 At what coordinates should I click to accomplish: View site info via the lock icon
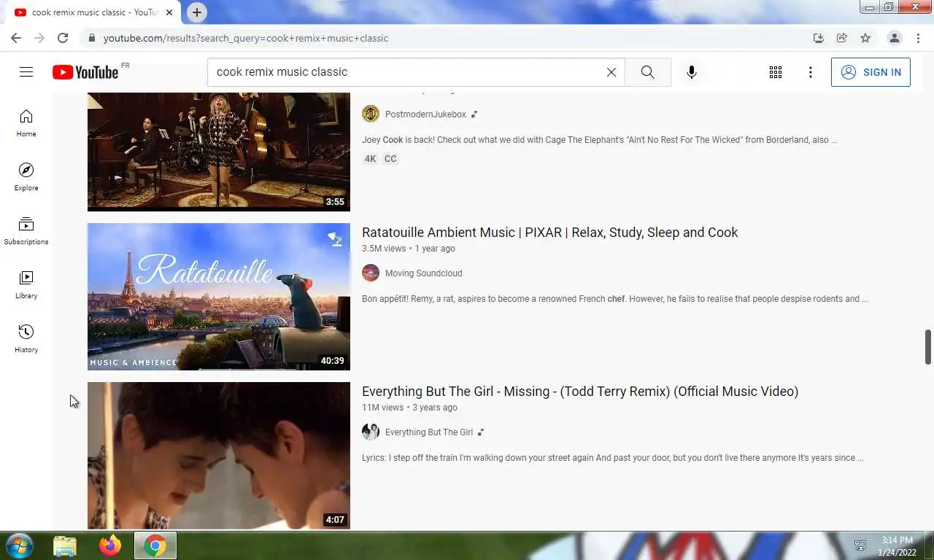click(x=91, y=38)
